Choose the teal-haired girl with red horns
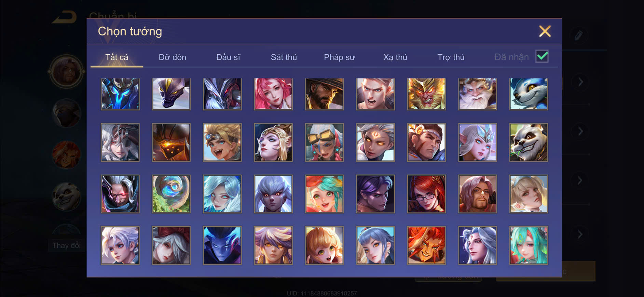This screenshot has width=644, height=297. pos(529,245)
